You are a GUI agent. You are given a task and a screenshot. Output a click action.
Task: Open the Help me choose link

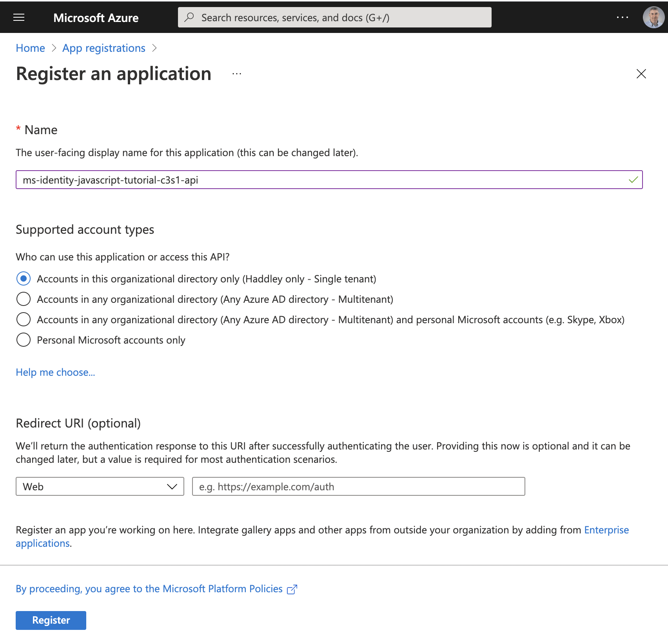tap(55, 372)
